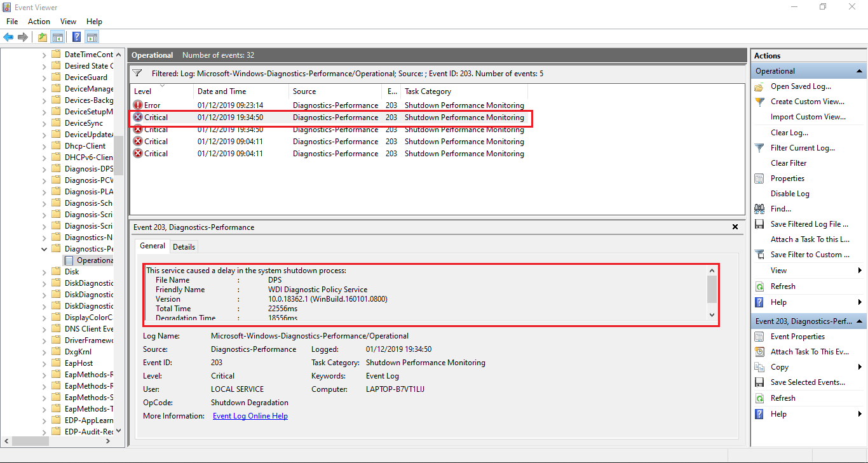Select the Error event at 09:23:14

click(x=329, y=105)
